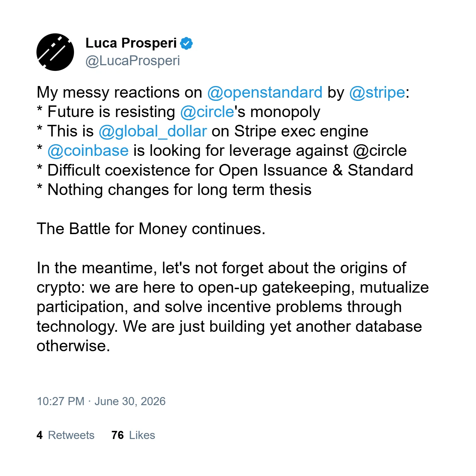This screenshot has width=476, height=476.
Task: Follow the @stripe mention link
Action: [377, 92]
